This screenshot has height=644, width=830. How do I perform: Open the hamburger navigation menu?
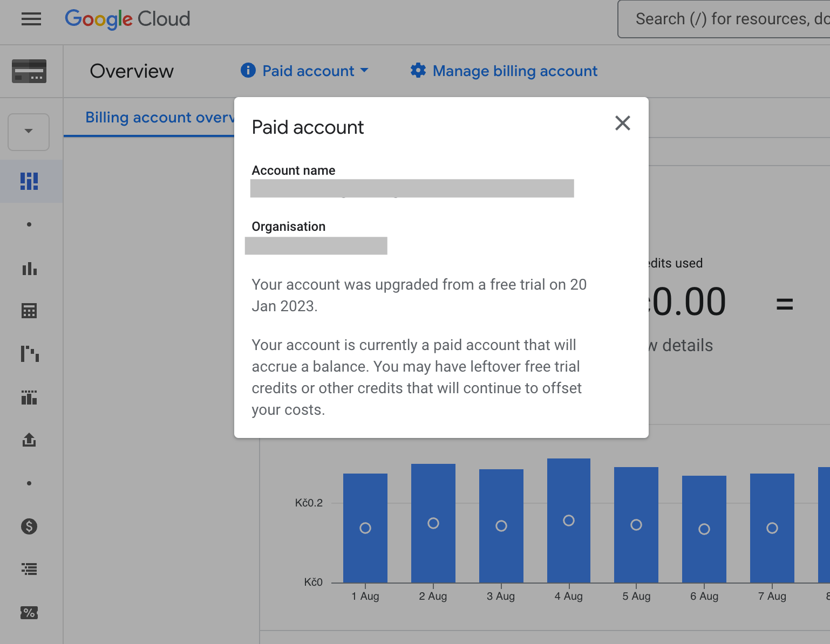coord(31,19)
